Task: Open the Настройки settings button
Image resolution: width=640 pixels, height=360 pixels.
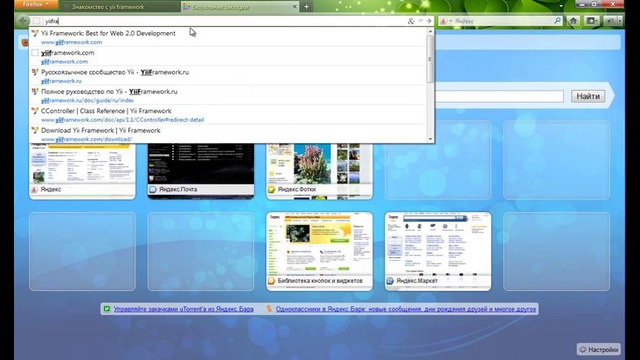Action: tap(598, 350)
